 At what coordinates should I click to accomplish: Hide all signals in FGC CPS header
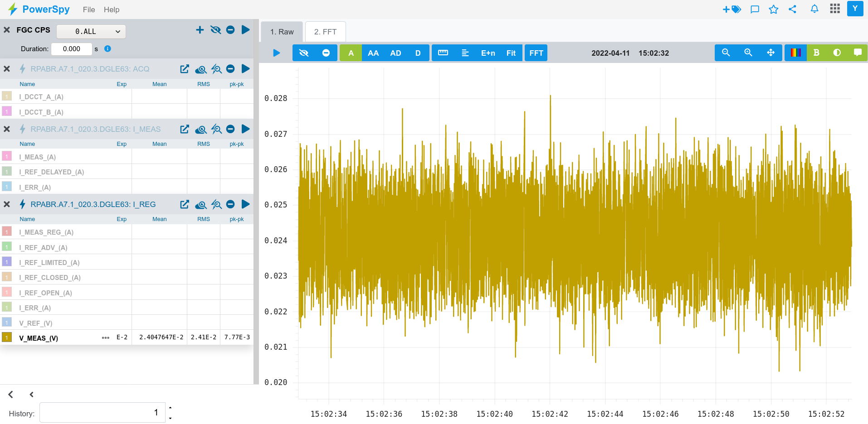[x=216, y=30]
